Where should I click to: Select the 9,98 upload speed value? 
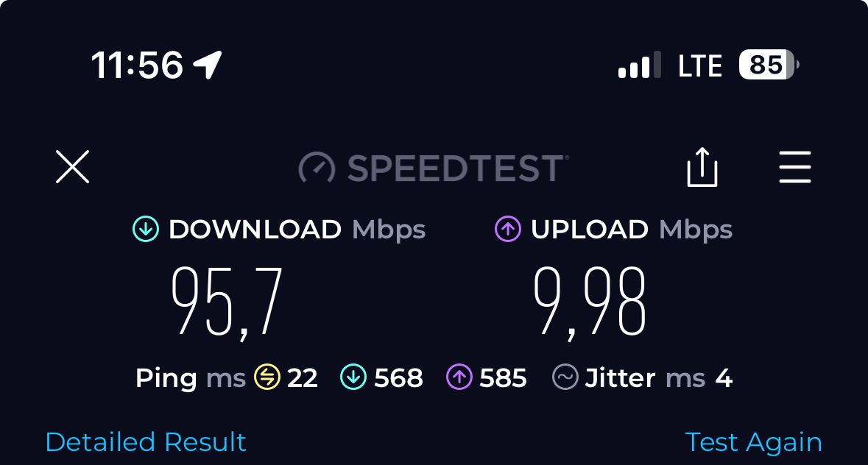tap(589, 302)
